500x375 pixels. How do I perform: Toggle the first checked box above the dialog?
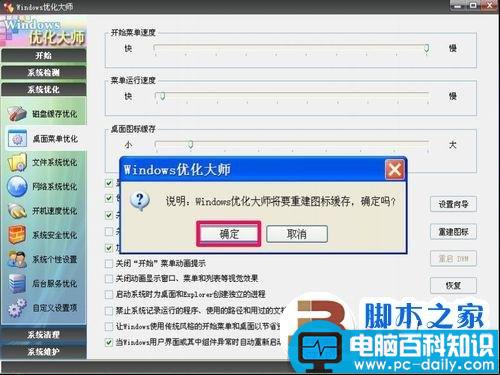(109, 183)
